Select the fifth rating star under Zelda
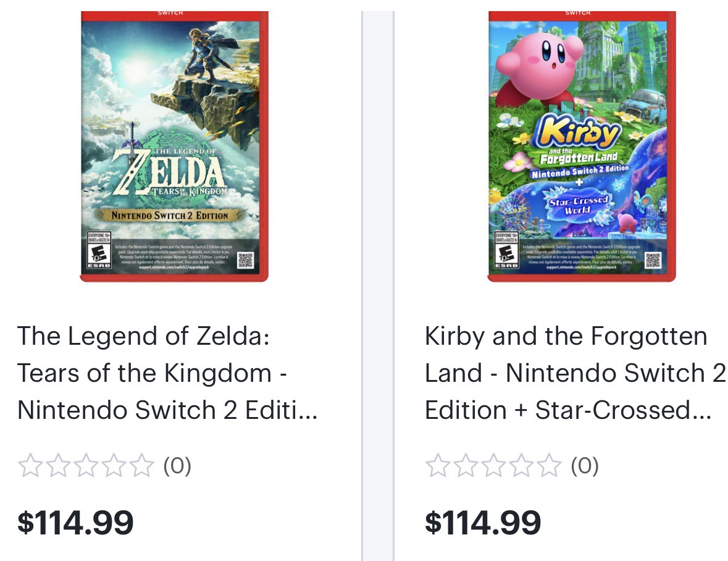Screen dimensions: 728x561 (142, 465)
